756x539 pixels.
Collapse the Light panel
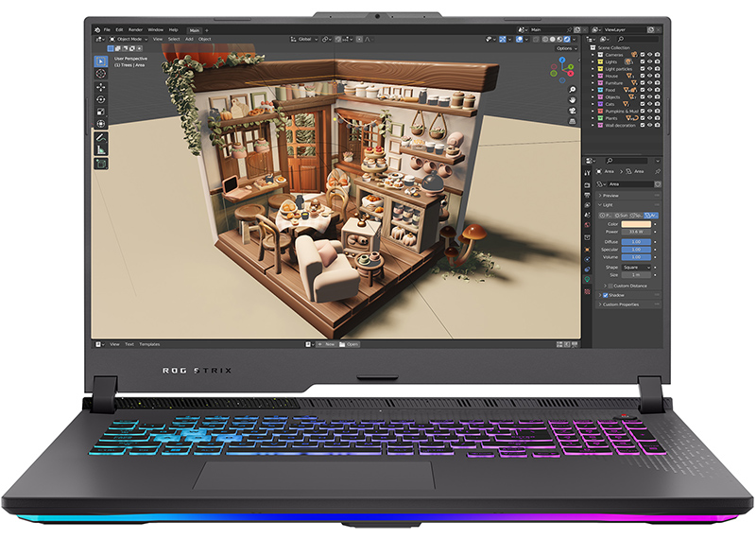click(x=628, y=205)
